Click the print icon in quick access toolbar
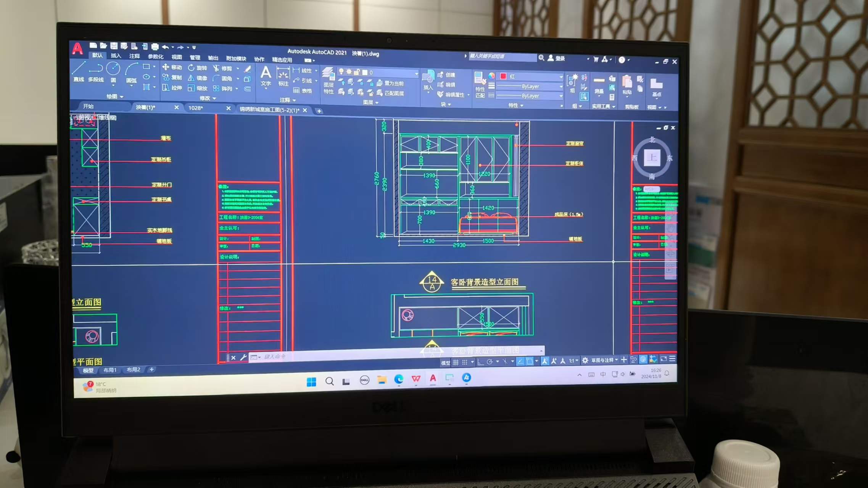868x488 pixels. [155, 47]
